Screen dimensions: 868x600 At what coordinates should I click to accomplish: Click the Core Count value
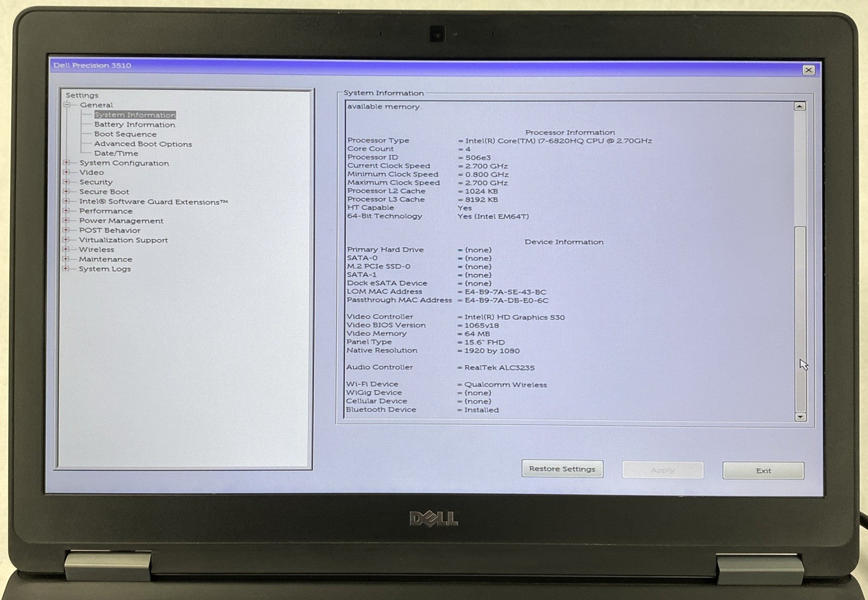(x=468, y=149)
